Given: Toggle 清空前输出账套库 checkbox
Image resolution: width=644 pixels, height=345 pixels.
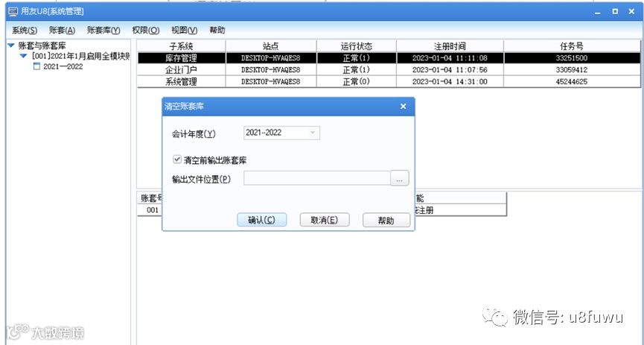Looking at the screenshot, I should point(177,159).
